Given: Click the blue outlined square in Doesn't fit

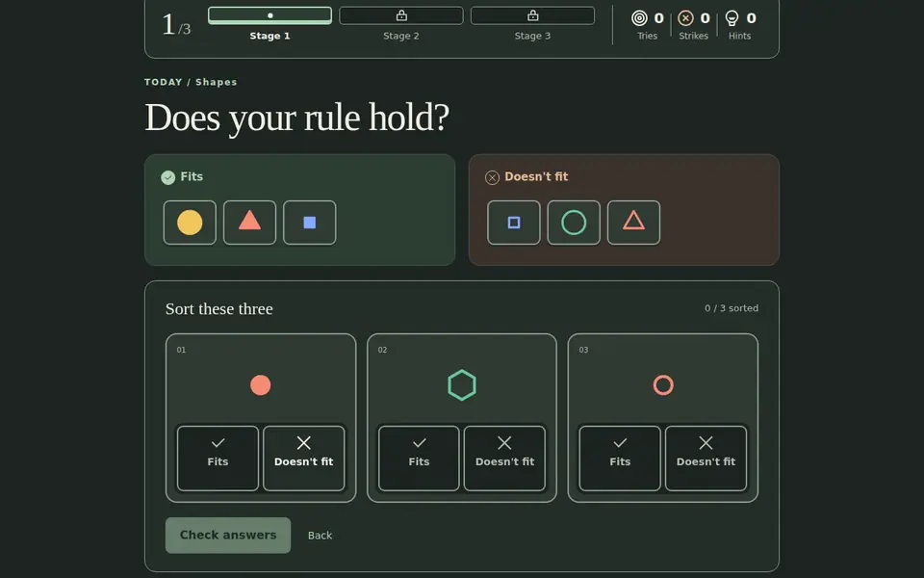Looking at the screenshot, I should point(514,223).
